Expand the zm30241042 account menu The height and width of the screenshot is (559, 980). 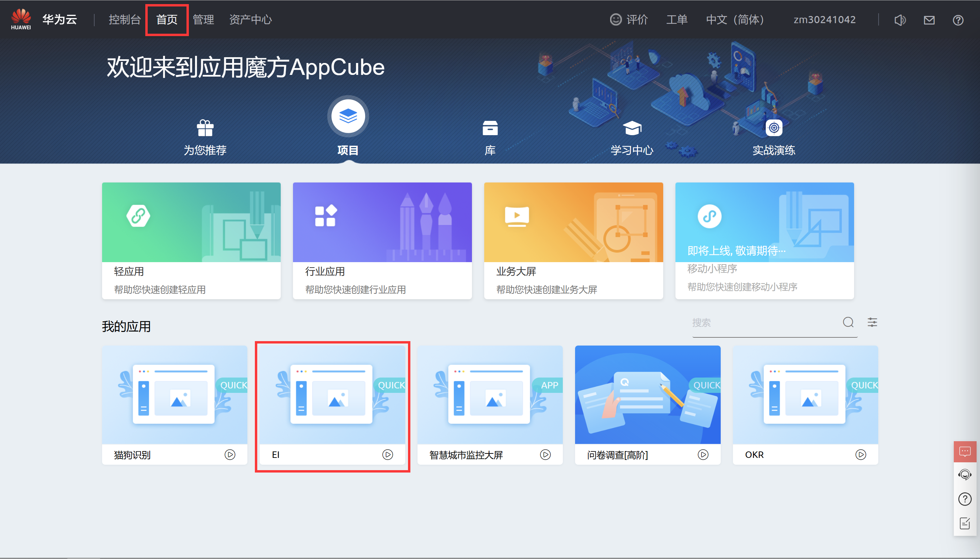tap(824, 20)
